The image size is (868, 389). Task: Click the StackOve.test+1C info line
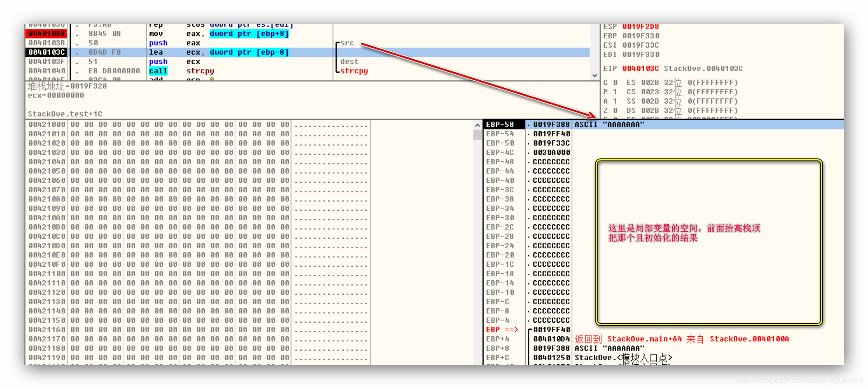pos(65,114)
